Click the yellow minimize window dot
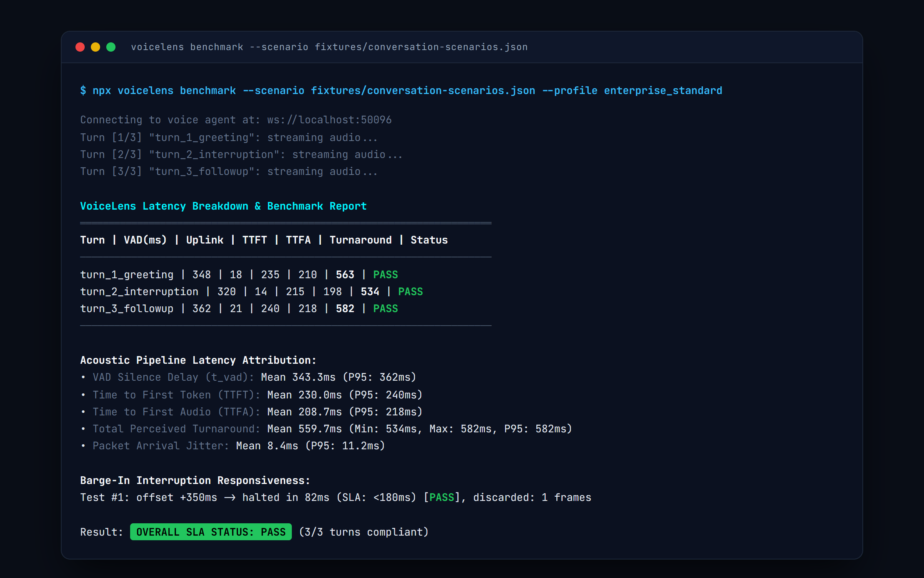The width and height of the screenshot is (924, 578). click(95, 47)
